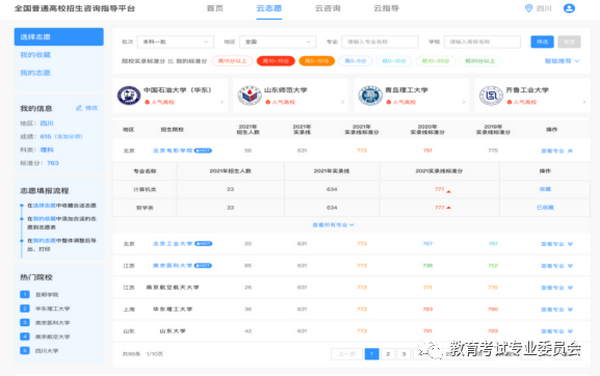Screen dimensions: 600x376
Task: Click red up-triangle in 计算机类 row
Action: pos(448,191)
